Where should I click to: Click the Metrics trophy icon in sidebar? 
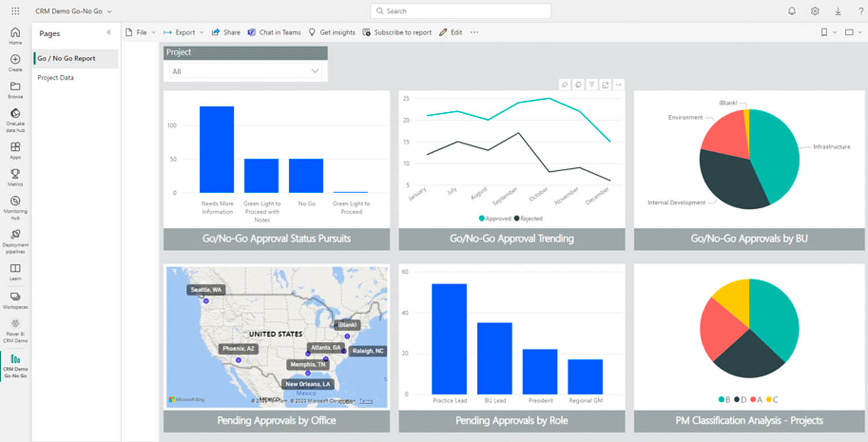click(x=16, y=174)
